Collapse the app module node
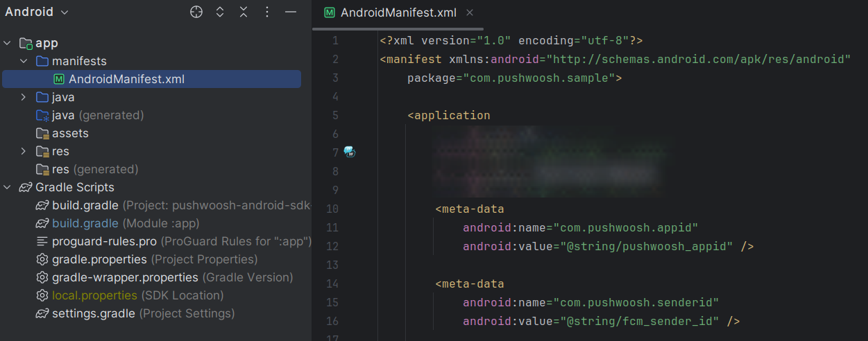Image resolution: width=868 pixels, height=341 pixels. coord(8,43)
